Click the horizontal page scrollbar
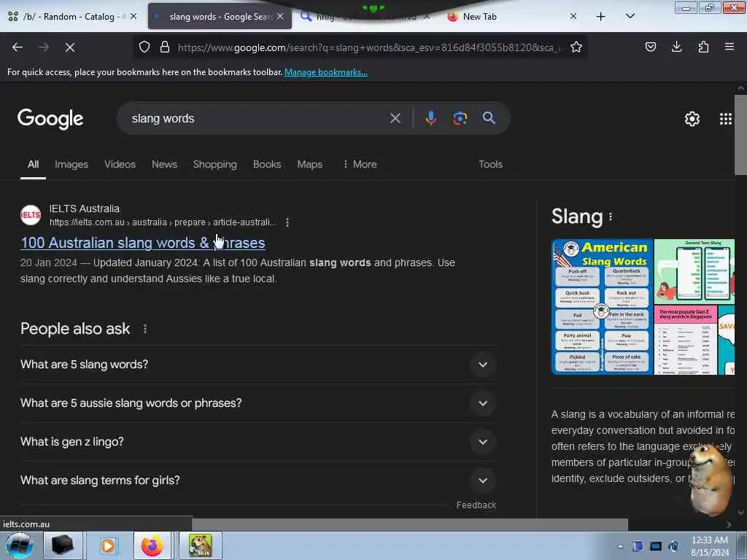747x560 pixels. click(410, 524)
